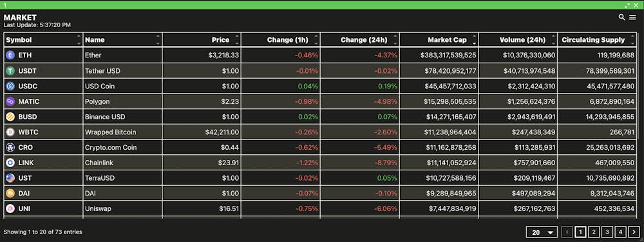The image size is (644, 242).
Task: Click the previous page arrow button
Action: pyautogui.click(x=567, y=232)
